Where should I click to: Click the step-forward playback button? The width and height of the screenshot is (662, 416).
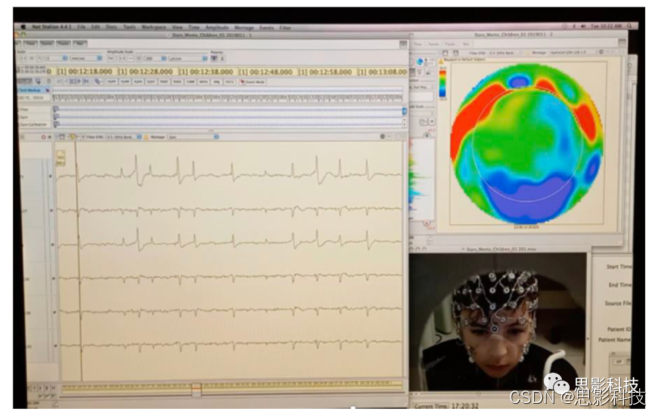(x=86, y=81)
